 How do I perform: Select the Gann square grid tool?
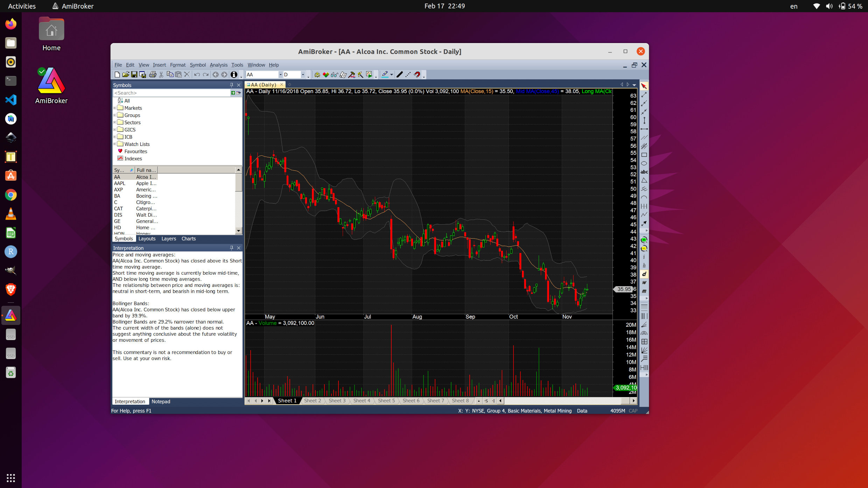(644, 341)
